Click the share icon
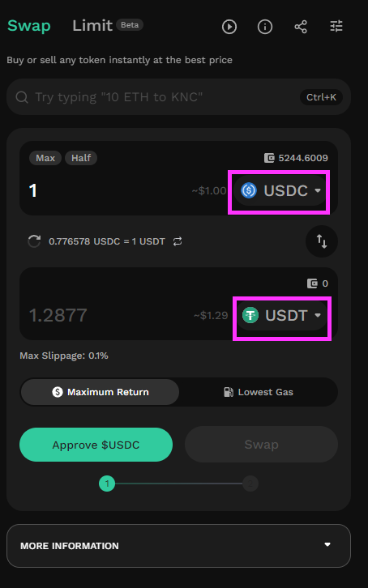368x588 pixels. (x=301, y=27)
